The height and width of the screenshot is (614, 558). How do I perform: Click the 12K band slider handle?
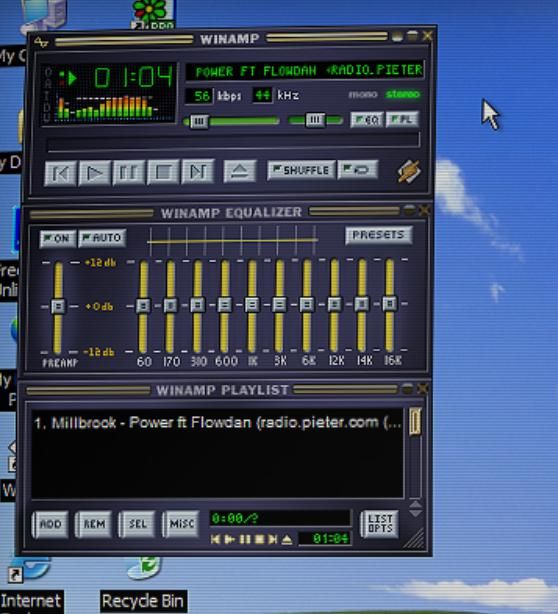334,303
